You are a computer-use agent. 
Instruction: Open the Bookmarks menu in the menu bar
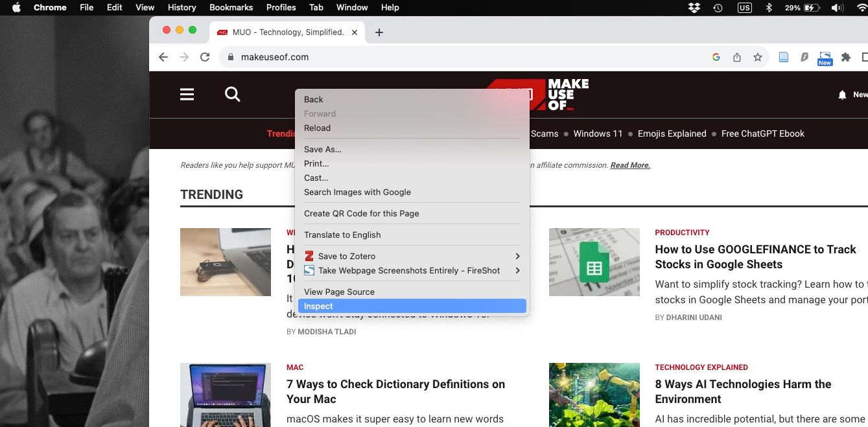(x=231, y=7)
